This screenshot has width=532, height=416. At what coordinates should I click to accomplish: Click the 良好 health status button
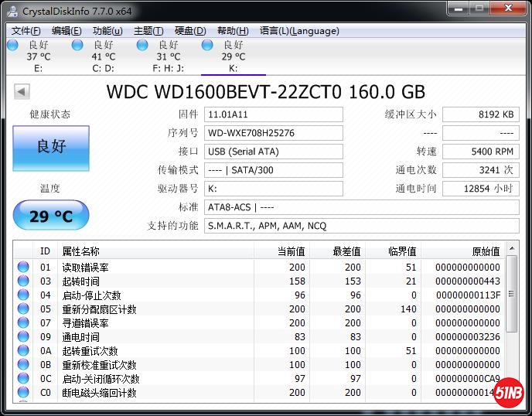(x=51, y=147)
